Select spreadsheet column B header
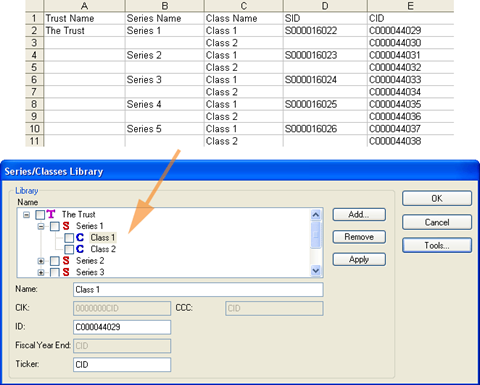This screenshot has height=385, width=480. (165, 6)
